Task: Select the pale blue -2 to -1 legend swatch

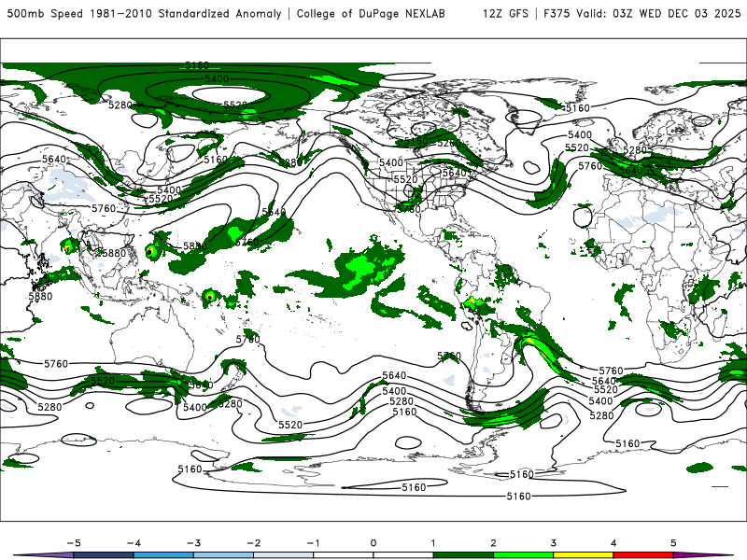Action: point(284,555)
